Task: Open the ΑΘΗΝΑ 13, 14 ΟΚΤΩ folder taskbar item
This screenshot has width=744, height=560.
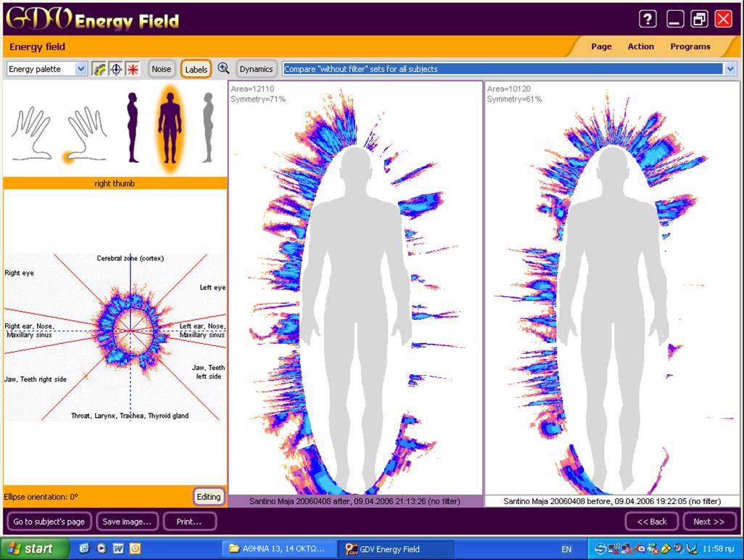Action: 279,548
